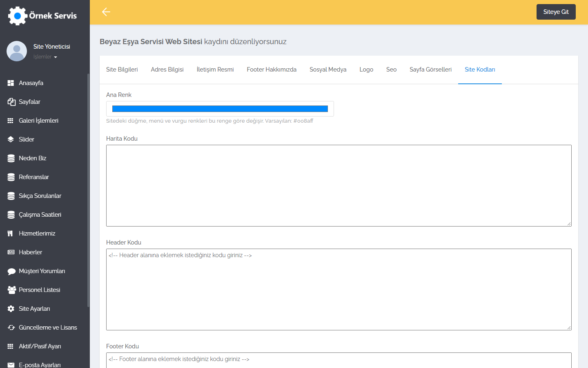Switch to the Site Bilgileri tab
Image resolution: width=588 pixels, height=368 pixels.
[x=122, y=70]
